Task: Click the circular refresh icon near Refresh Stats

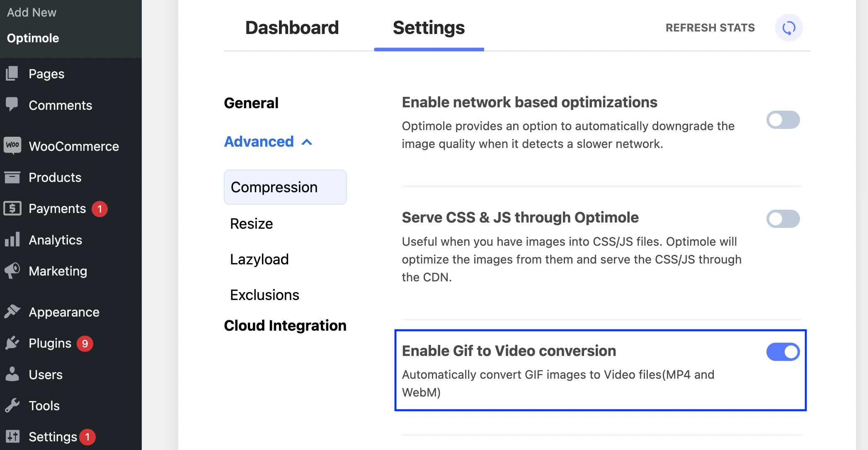Action: coord(788,27)
